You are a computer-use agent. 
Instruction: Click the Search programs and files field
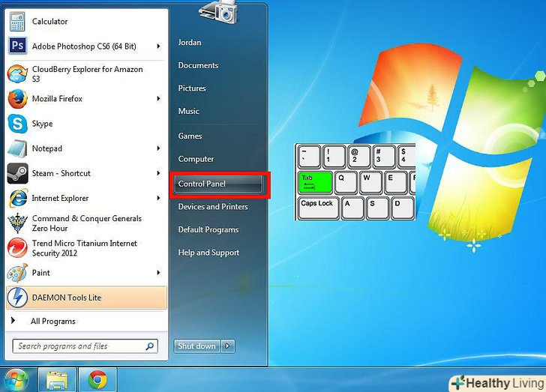(85, 346)
